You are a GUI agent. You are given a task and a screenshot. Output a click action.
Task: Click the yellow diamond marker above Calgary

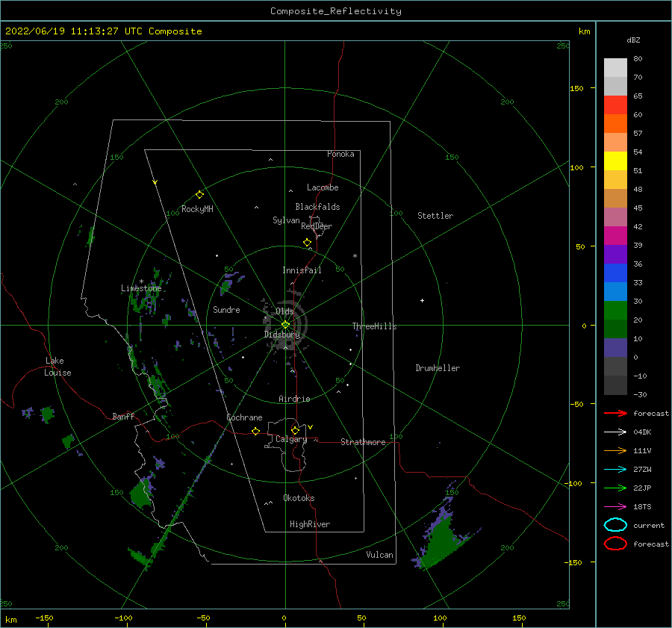point(295,430)
